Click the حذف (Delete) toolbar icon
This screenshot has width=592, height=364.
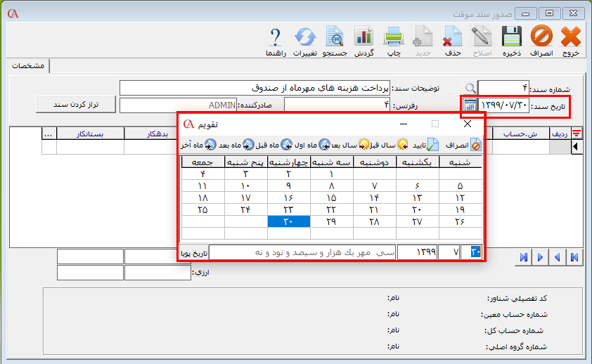tap(453, 41)
